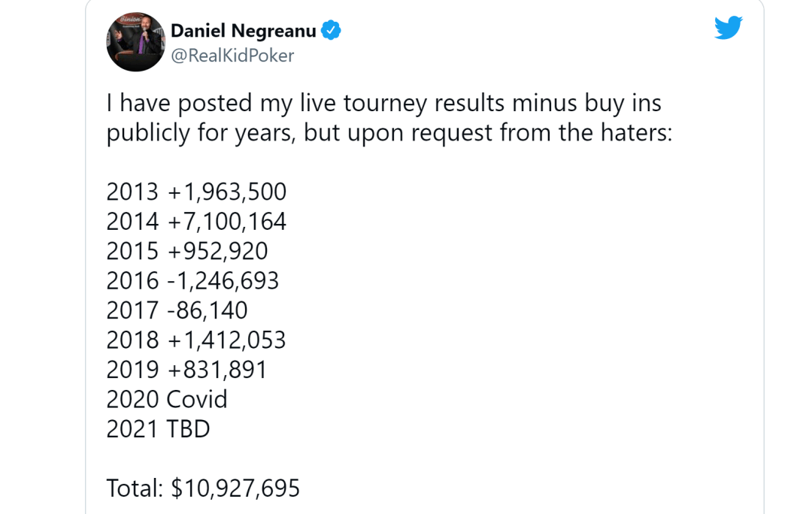
Task: Click the Twitter bird logo
Action: [x=728, y=28]
